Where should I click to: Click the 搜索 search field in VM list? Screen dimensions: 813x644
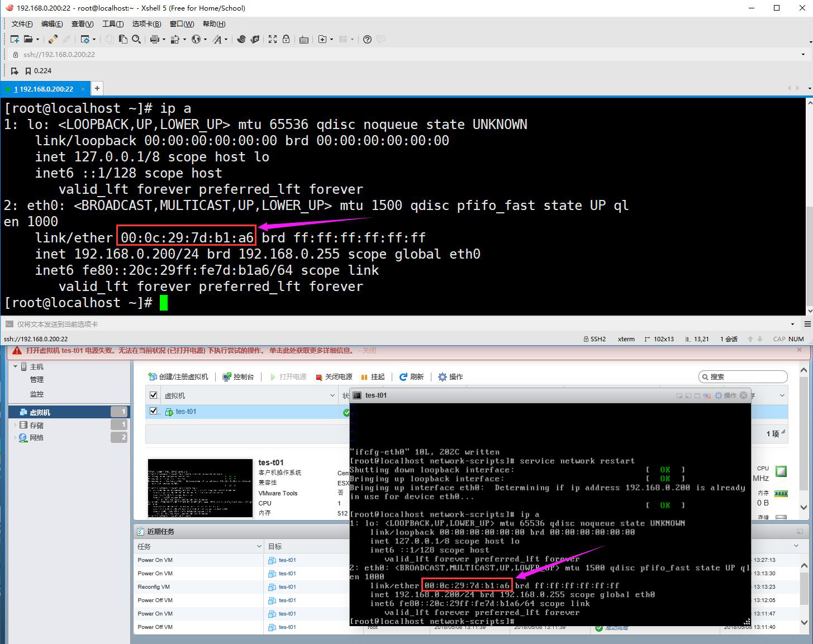[x=743, y=377]
